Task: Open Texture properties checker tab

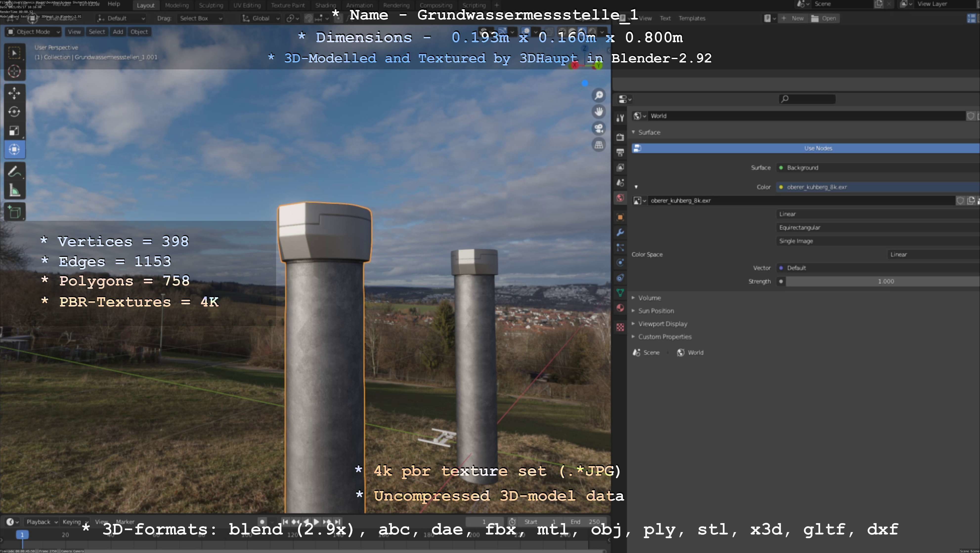Action: click(x=620, y=327)
